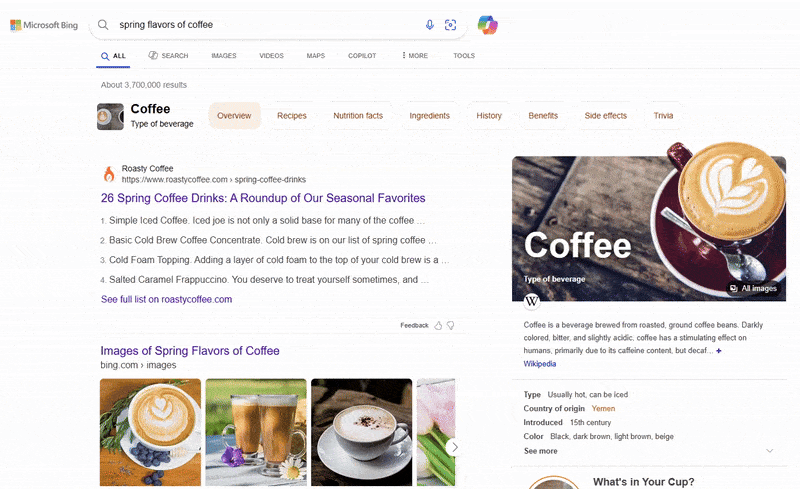Image resolution: width=800 pixels, height=489 pixels.
Task: Click the Feedback label
Action: click(x=414, y=325)
